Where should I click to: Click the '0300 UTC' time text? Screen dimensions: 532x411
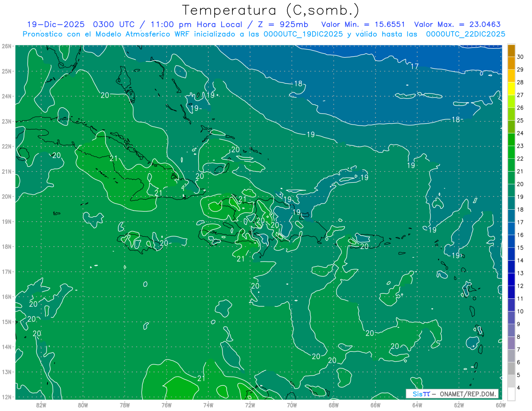[x=114, y=24]
